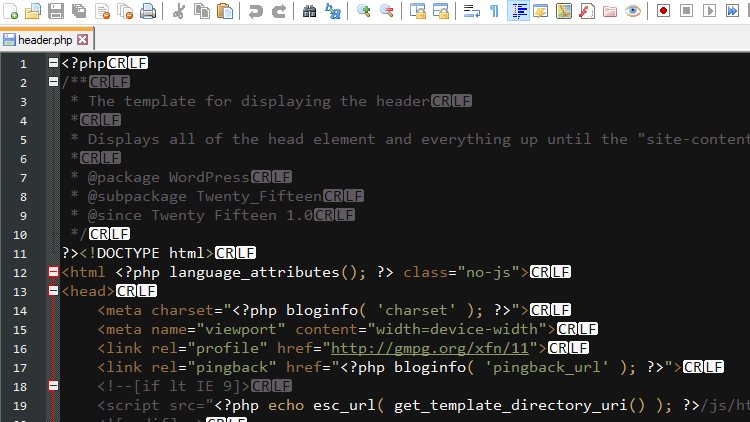Follow the gmpg.org/xfn/11 link
Image resolution: width=750 pixels, height=422 pixels.
click(x=430, y=348)
